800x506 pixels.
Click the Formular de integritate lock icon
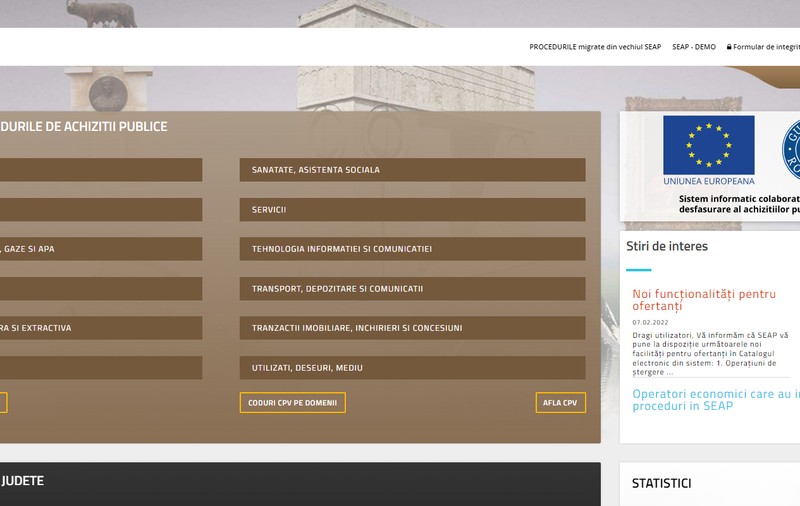pyautogui.click(x=729, y=47)
